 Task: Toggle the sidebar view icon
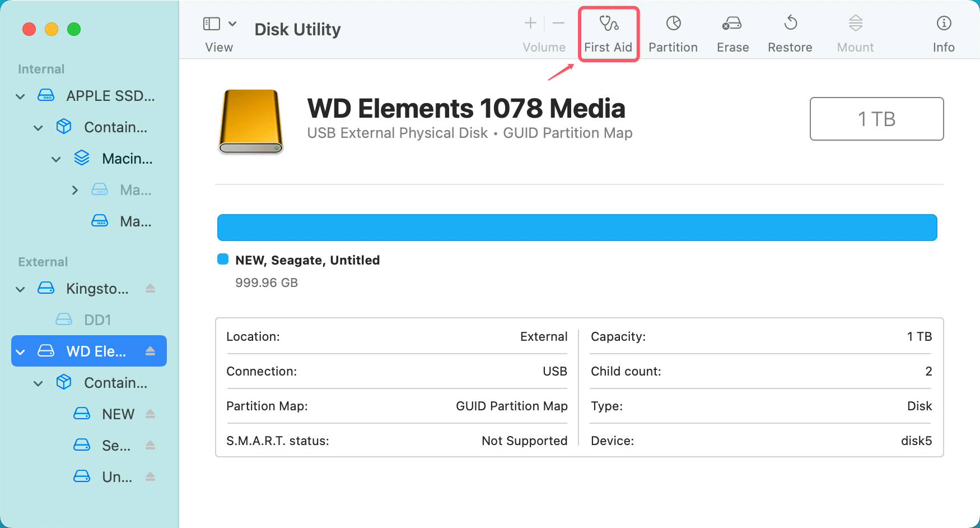[x=211, y=23]
